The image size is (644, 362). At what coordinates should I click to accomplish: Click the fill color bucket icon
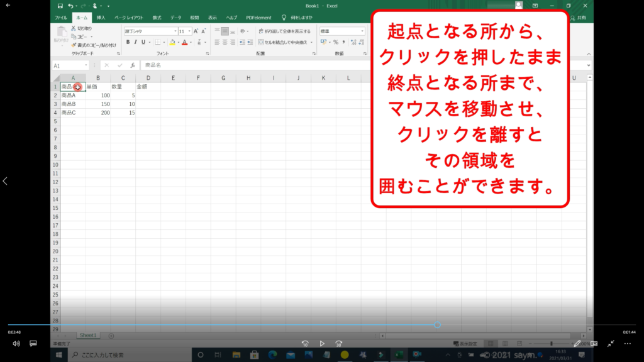pyautogui.click(x=172, y=42)
